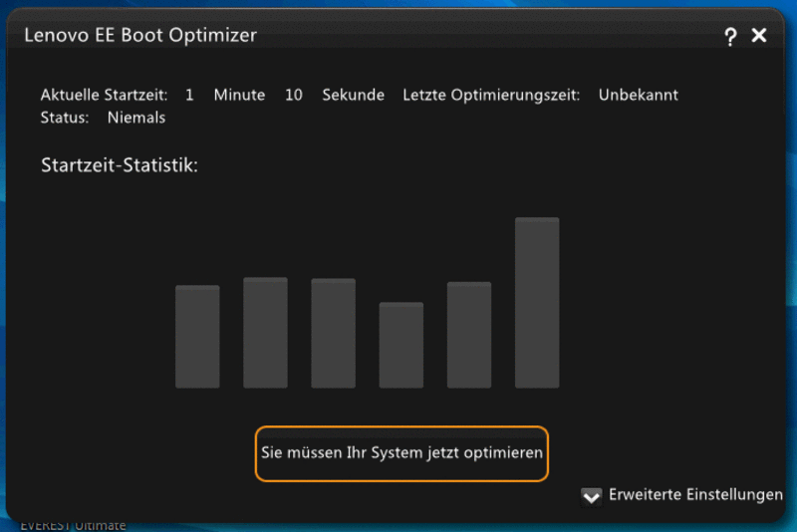Open help via the question mark icon
This screenshot has height=532, width=797.
coord(730,37)
